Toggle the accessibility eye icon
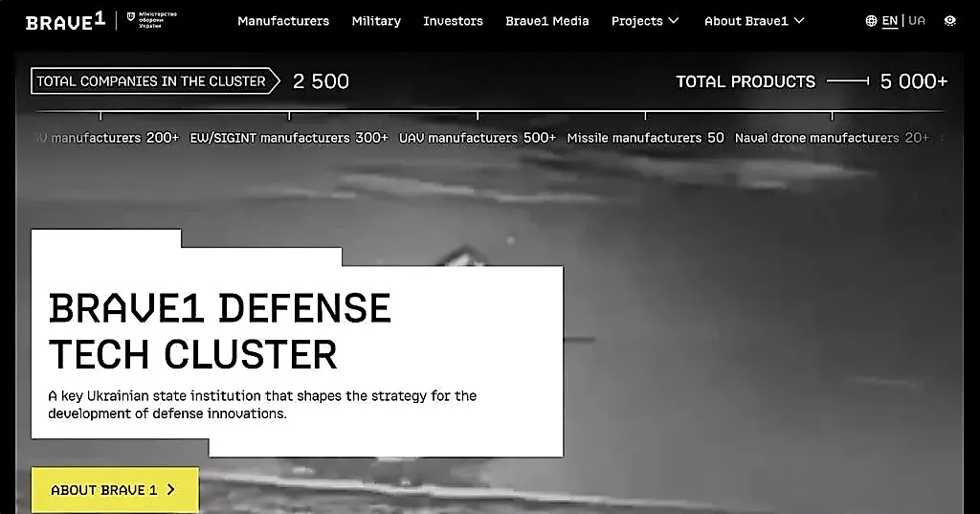Screen dimensions: 980x514 [950, 21]
